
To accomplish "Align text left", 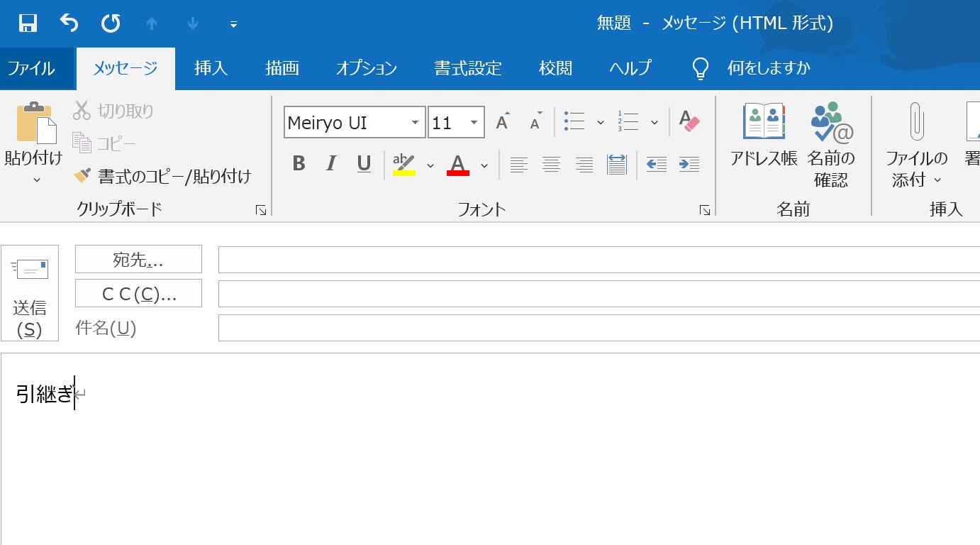I will point(519,165).
